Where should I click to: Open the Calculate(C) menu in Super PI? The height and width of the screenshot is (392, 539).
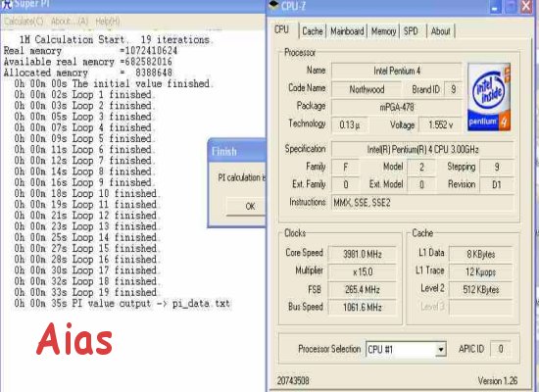24,22
